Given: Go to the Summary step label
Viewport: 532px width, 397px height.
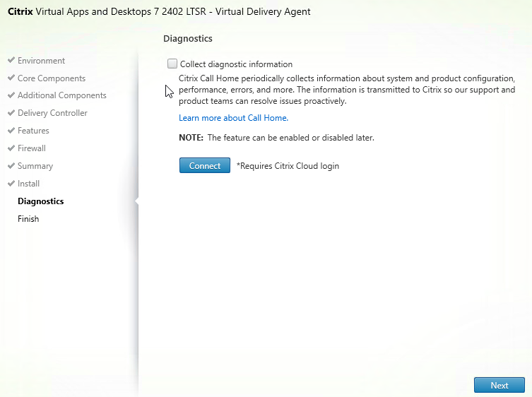Looking at the screenshot, I should (35, 166).
